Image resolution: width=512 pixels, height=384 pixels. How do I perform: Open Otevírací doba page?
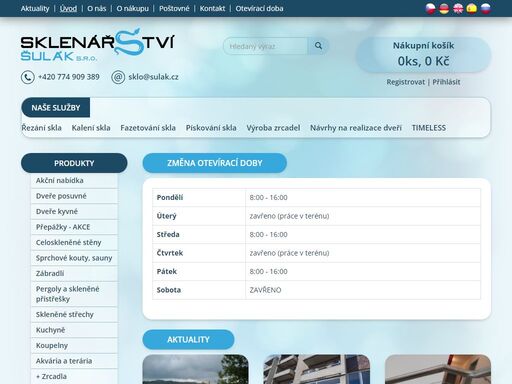259,9
